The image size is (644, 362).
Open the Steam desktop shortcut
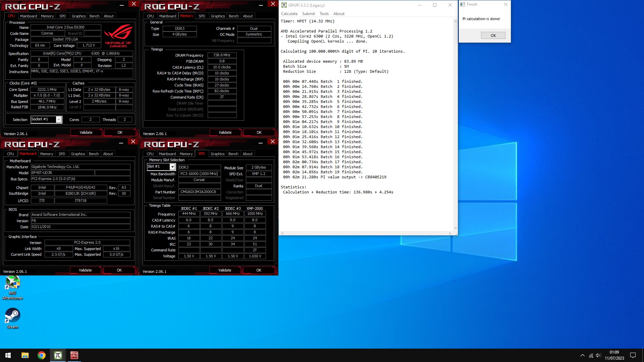click(12, 318)
